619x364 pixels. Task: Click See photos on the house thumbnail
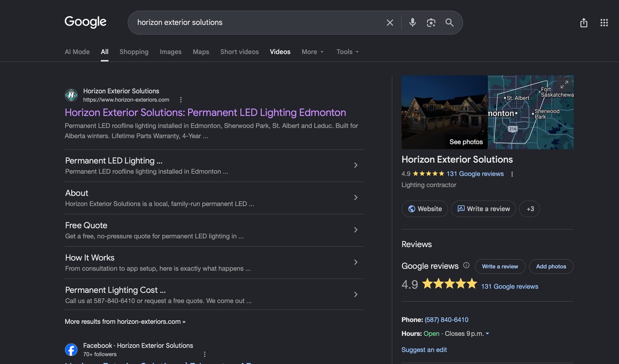pos(466,142)
